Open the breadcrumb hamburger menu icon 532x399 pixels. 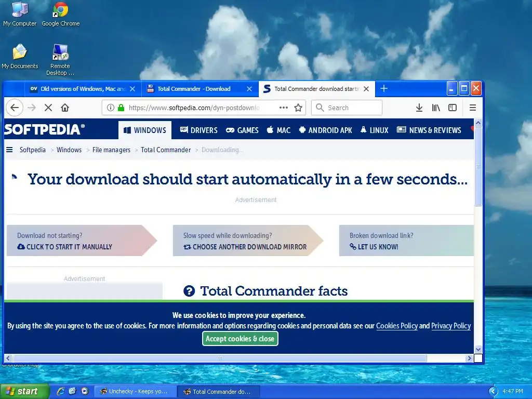tap(9, 150)
